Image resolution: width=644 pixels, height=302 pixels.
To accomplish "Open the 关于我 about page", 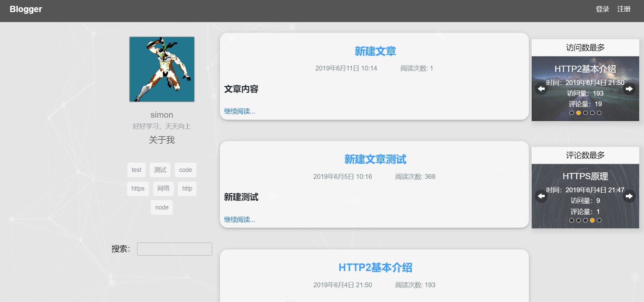I will pyautogui.click(x=162, y=140).
